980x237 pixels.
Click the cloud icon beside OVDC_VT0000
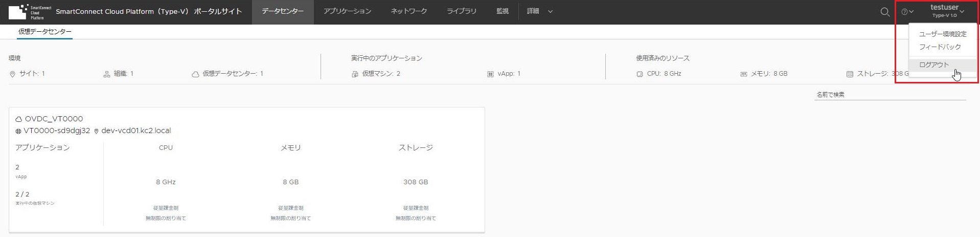click(19, 119)
